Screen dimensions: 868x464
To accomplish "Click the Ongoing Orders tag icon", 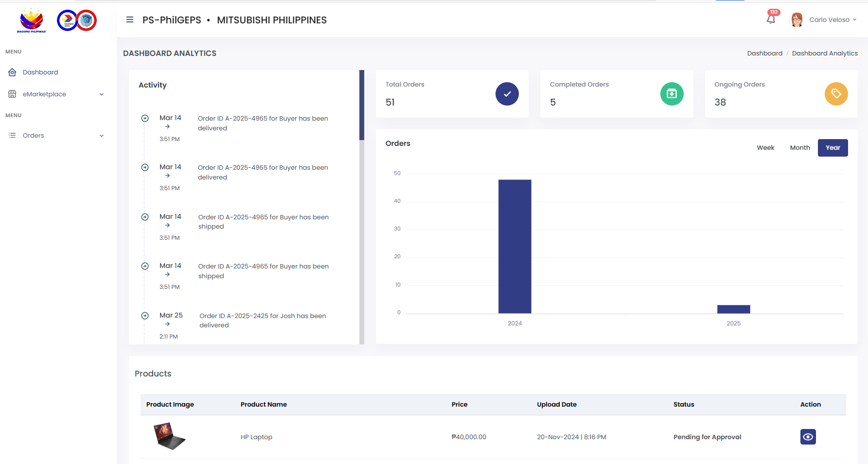I will tap(836, 94).
